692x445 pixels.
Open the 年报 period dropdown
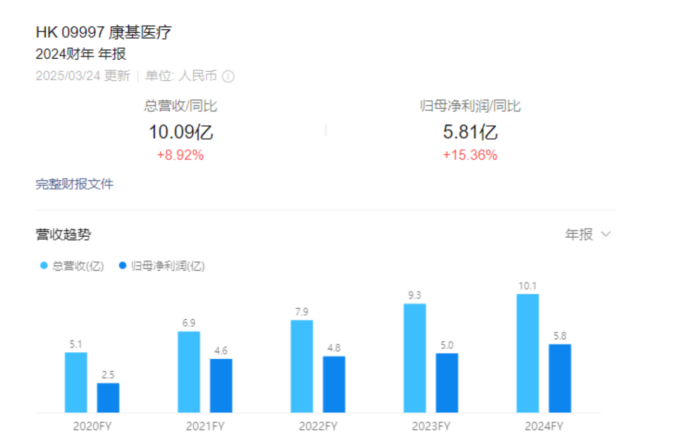pyautogui.click(x=588, y=234)
